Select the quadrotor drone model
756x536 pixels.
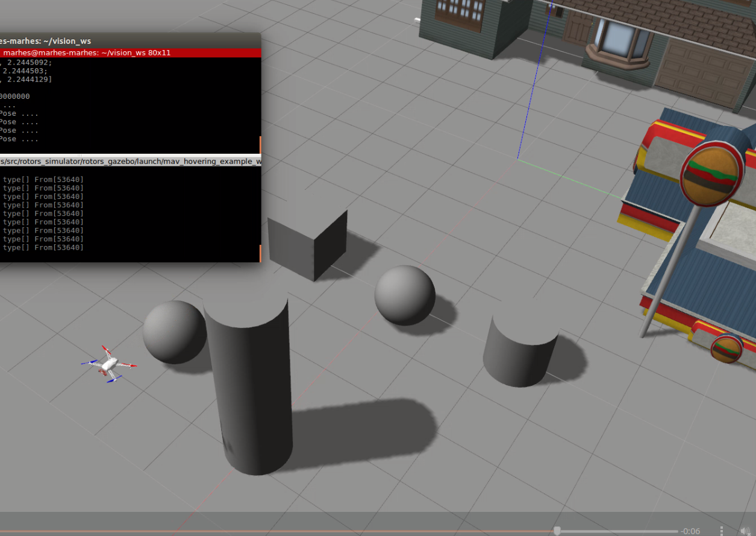pyautogui.click(x=109, y=364)
